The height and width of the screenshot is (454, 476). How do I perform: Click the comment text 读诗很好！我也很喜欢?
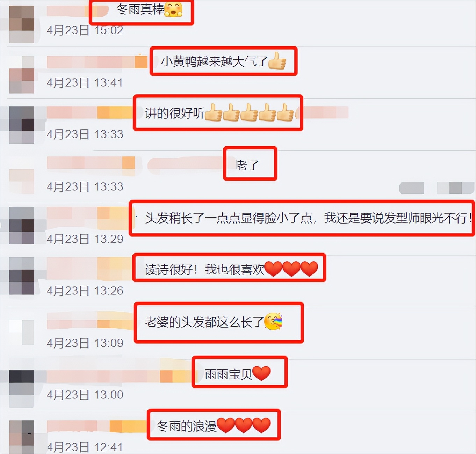point(204,270)
